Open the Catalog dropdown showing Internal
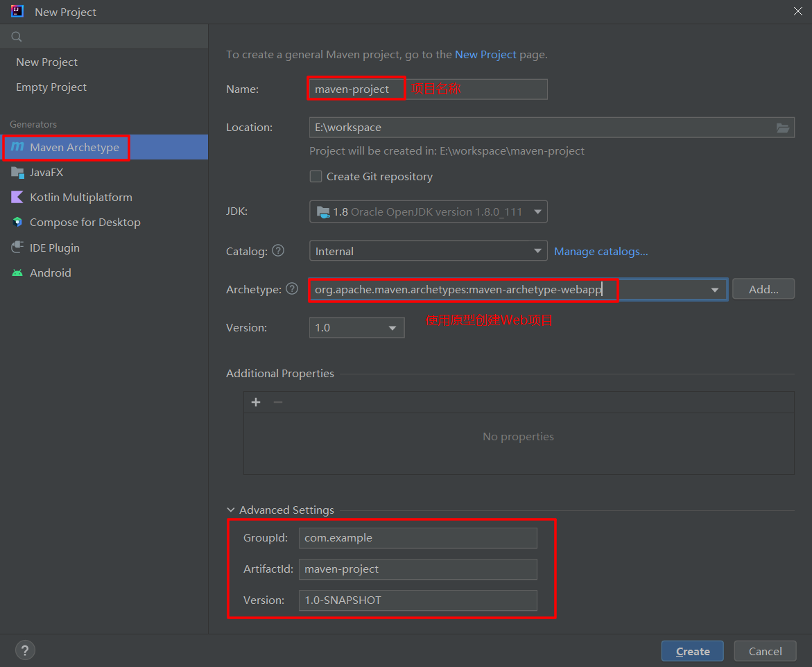The image size is (812, 667). coord(429,251)
